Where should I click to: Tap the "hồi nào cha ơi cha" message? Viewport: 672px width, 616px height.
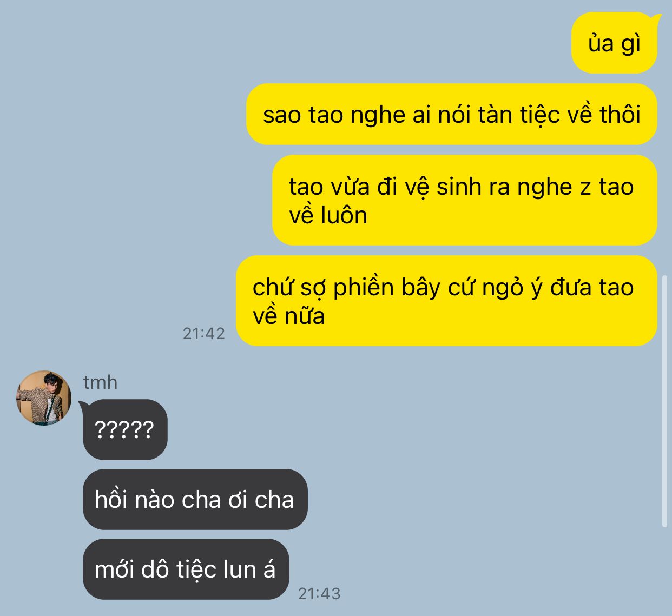click(x=195, y=500)
